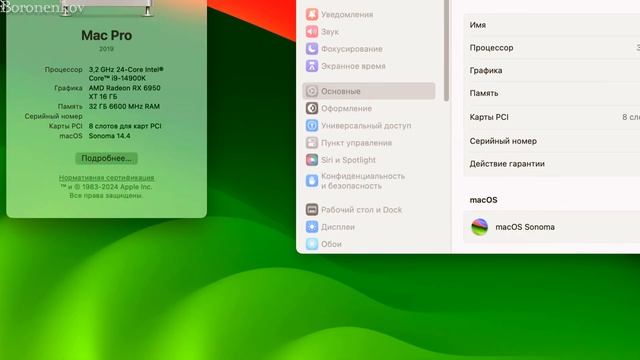The image size is (640, 360).
Task: Click memory value 32 ГБ 6600 MHz RAM
Action: [x=124, y=107]
